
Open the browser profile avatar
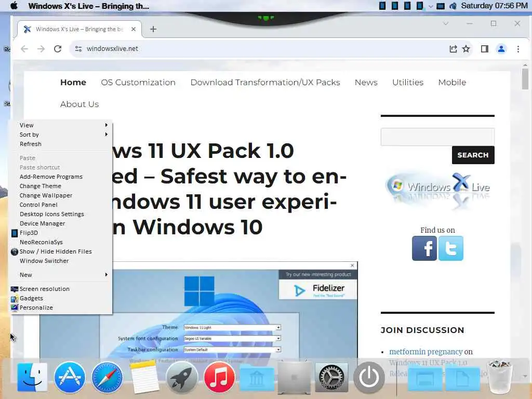(501, 49)
